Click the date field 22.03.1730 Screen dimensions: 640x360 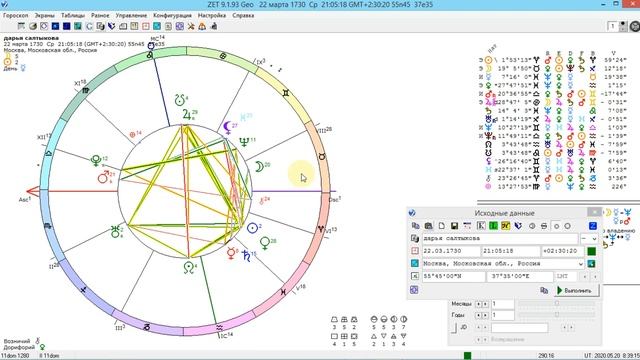click(x=451, y=251)
